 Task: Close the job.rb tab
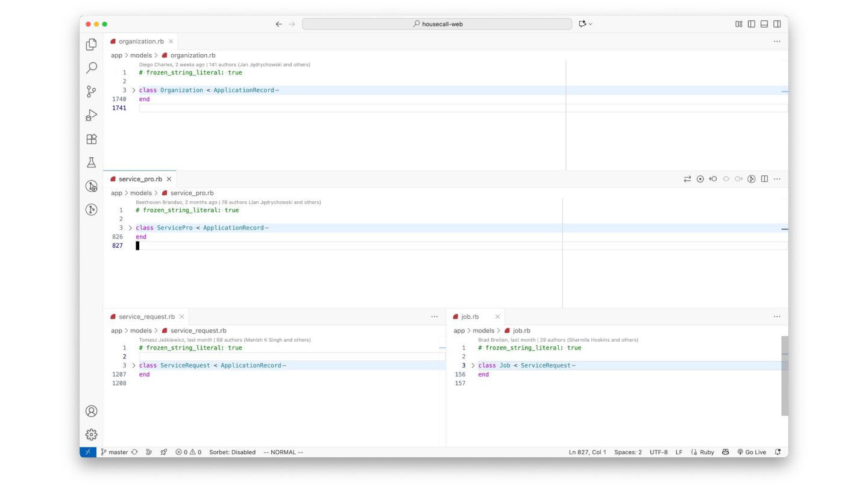[497, 316]
